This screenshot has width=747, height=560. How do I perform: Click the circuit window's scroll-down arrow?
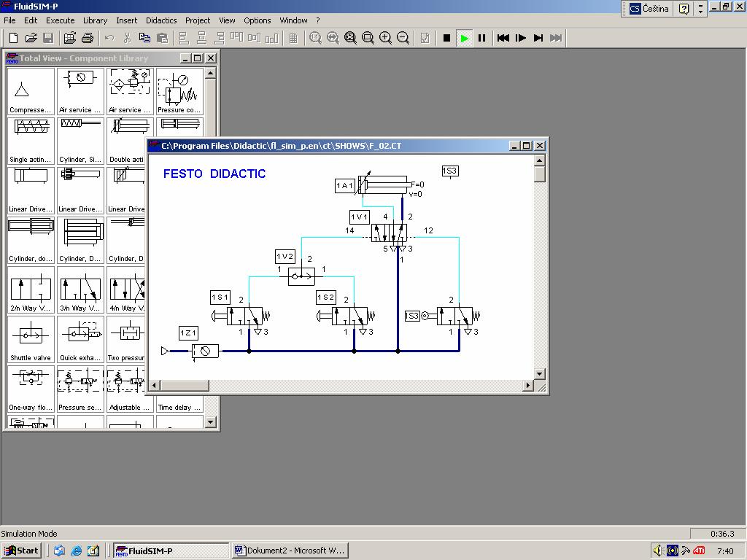click(539, 374)
